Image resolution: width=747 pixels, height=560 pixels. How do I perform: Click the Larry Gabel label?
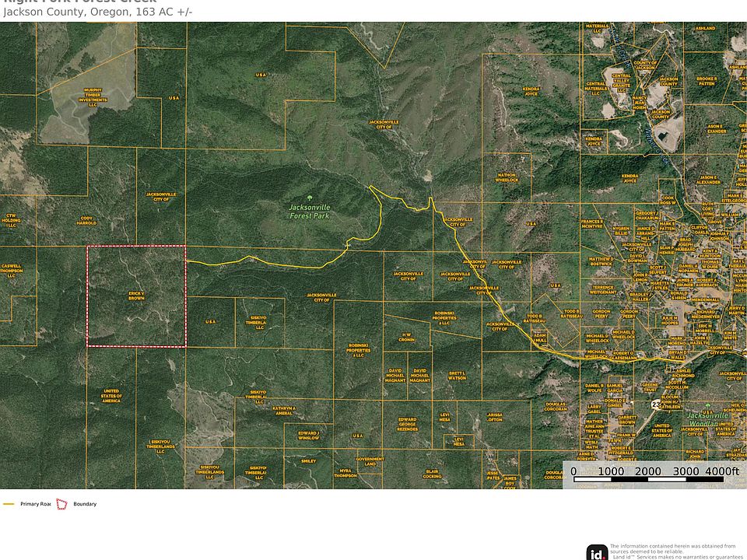[594, 408]
